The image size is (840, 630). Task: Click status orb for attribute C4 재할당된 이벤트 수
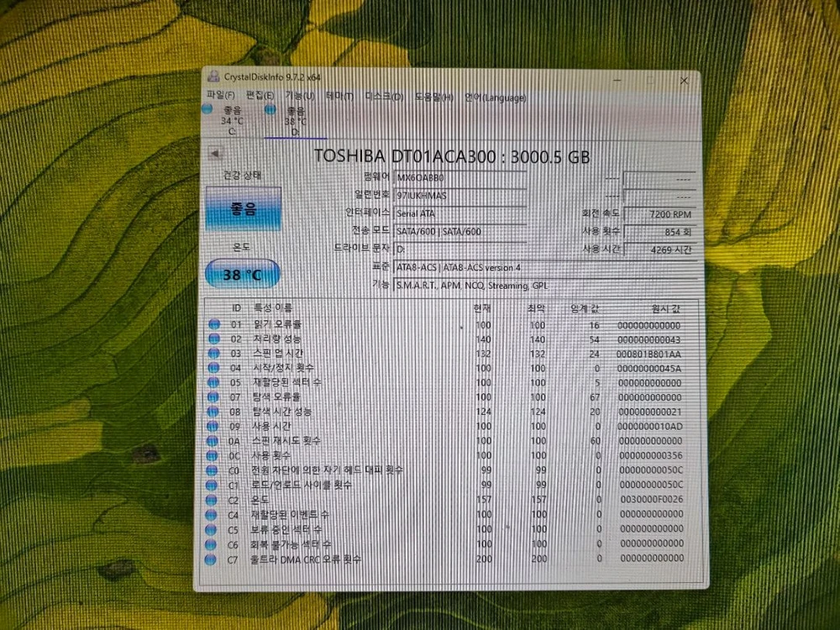click(x=211, y=514)
